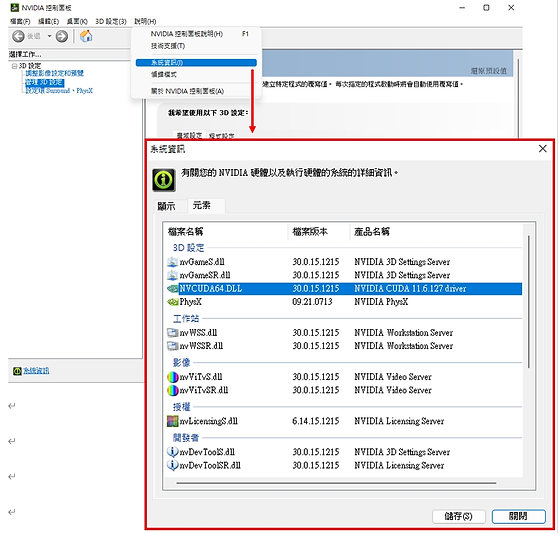Click the Forward arrow toolbar icon
The image size is (558, 533).
coord(62,36)
